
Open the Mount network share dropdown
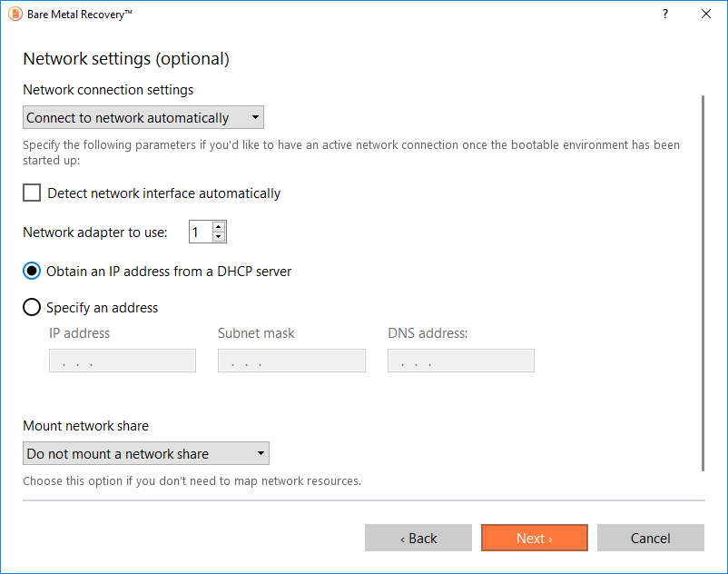(x=145, y=453)
